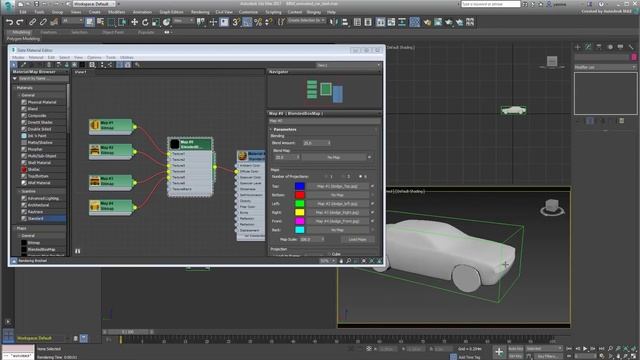Choose the Select and Move tool
This screenshot has height=360, width=640.
pos(134,22)
